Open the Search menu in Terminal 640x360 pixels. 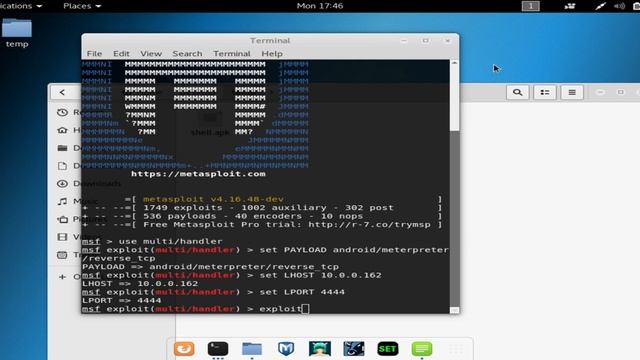click(x=187, y=53)
